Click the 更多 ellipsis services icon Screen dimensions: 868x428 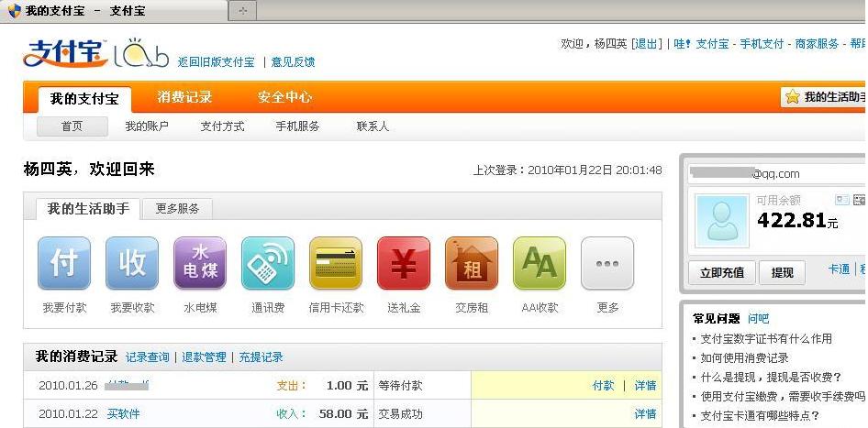click(607, 263)
